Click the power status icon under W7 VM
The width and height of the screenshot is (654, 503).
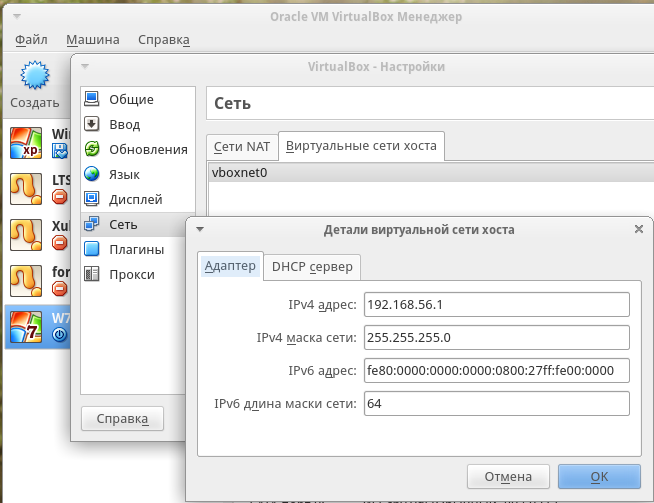[60, 334]
